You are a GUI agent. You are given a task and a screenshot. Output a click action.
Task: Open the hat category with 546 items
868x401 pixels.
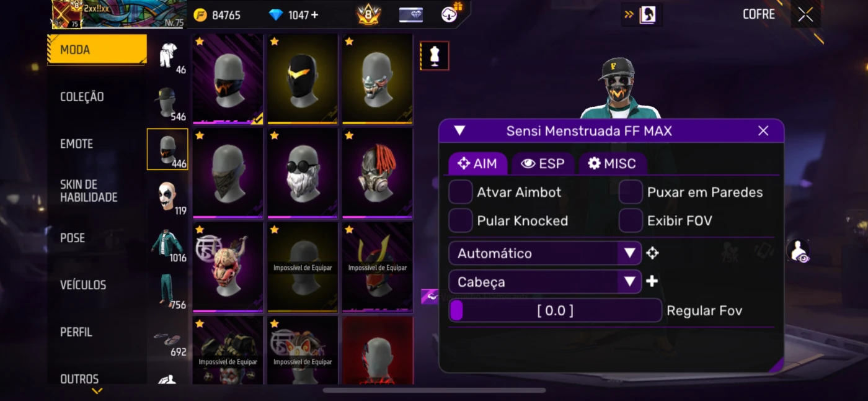coord(167,102)
